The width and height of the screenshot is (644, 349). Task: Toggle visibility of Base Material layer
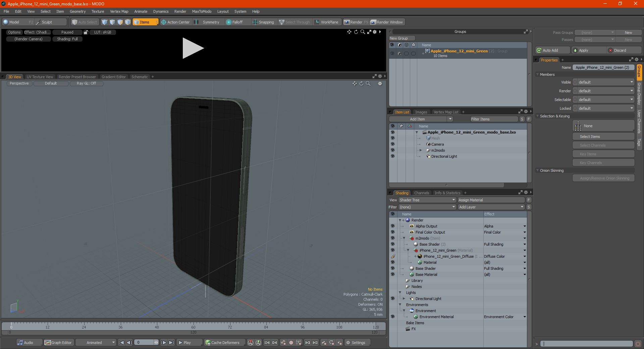[x=392, y=275]
